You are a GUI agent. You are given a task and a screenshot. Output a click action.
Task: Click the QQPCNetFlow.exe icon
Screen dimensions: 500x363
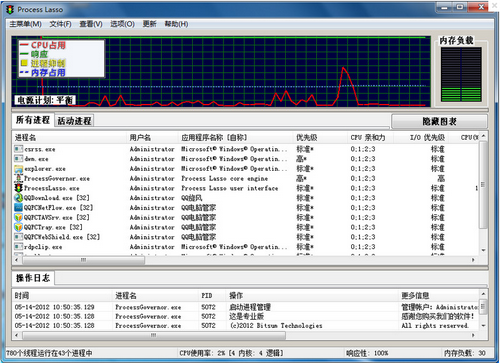point(18,207)
